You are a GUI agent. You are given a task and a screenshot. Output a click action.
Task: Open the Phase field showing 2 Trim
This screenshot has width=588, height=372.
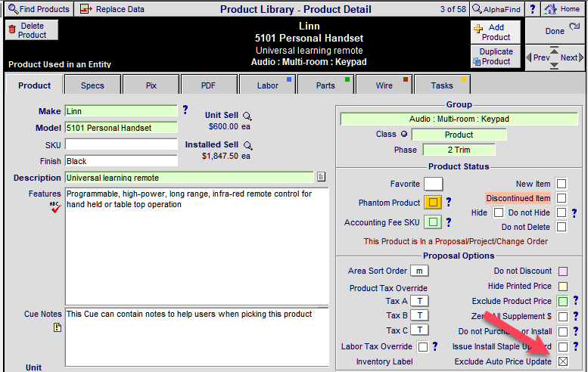point(459,150)
